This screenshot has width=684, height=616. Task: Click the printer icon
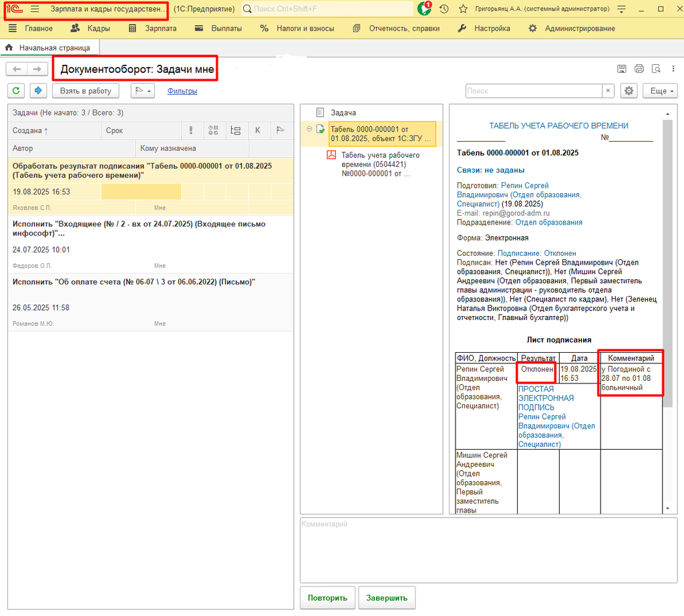(639, 69)
